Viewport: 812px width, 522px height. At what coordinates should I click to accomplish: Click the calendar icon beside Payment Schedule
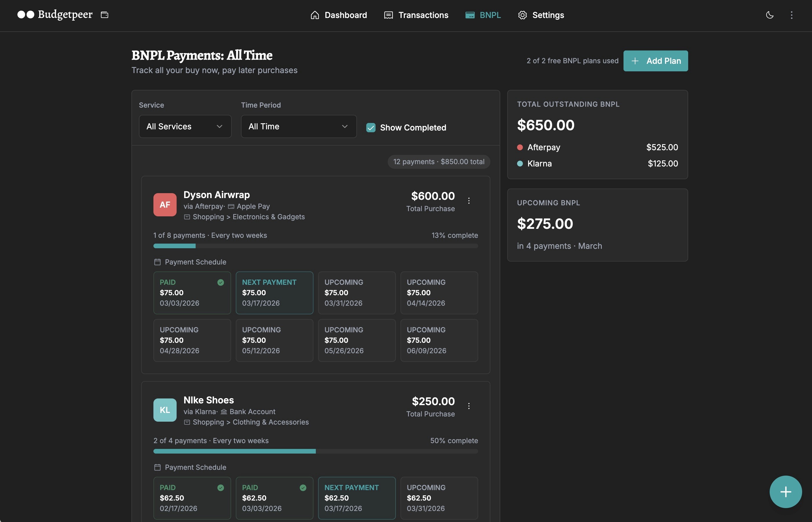click(x=157, y=262)
